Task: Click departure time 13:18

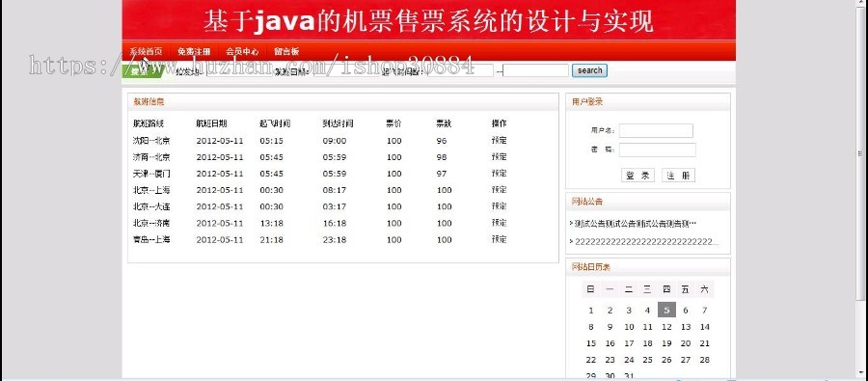Action: point(271,223)
